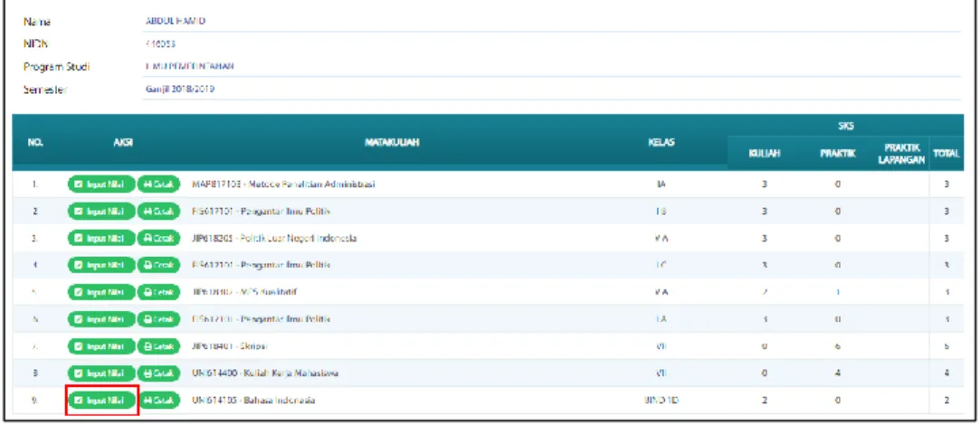The height and width of the screenshot is (425, 980).
Task: Select the Skripsi course name text
Action: pyautogui.click(x=230, y=345)
